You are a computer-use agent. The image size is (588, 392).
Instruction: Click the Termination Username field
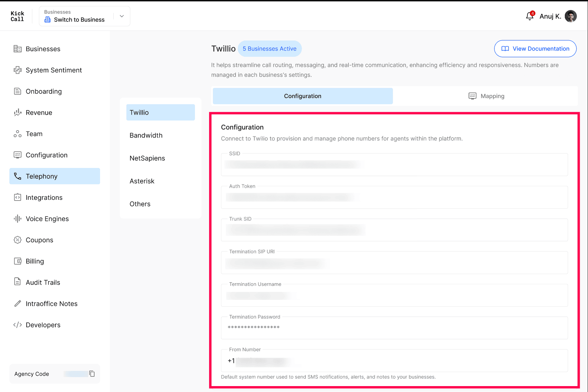[x=394, y=295]
